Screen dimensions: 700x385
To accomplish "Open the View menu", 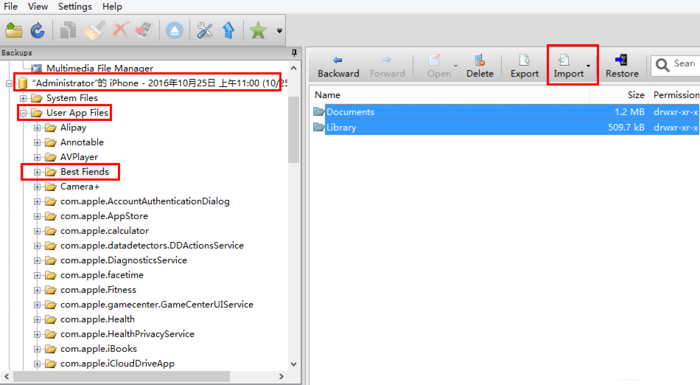I will pos(38,7).
